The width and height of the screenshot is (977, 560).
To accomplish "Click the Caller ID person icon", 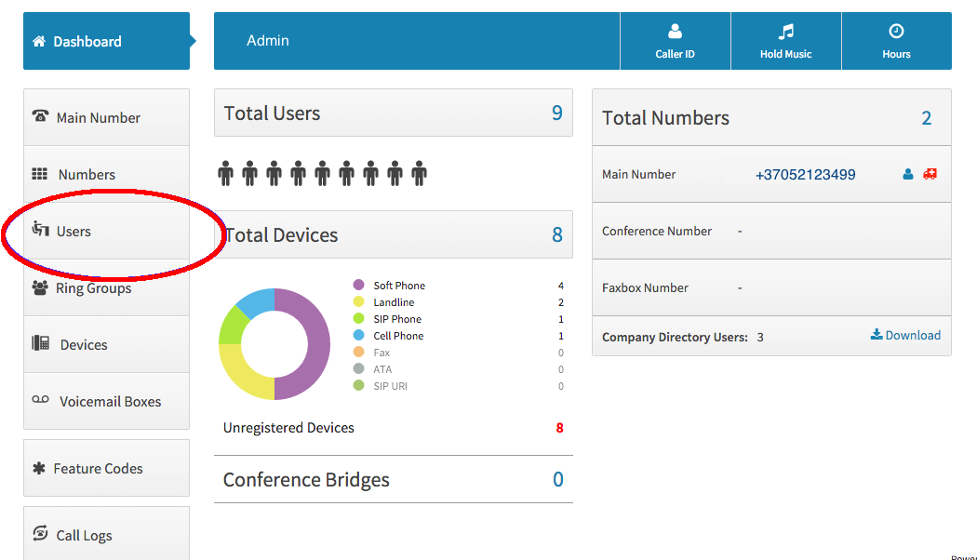I will 675,32.
